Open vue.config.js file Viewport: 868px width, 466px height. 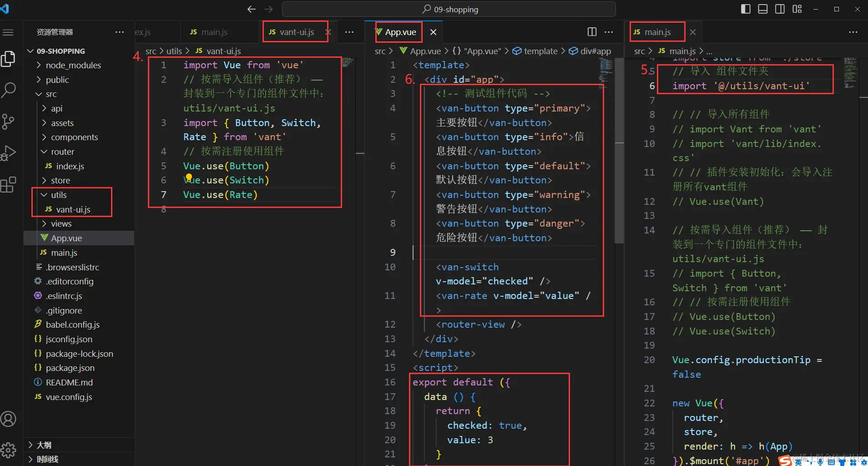[x=79, y=397]
